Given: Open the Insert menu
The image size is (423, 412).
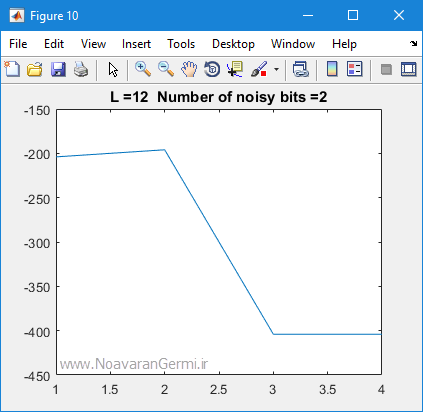Looking at the screenshot, I should tap(136, 44).
